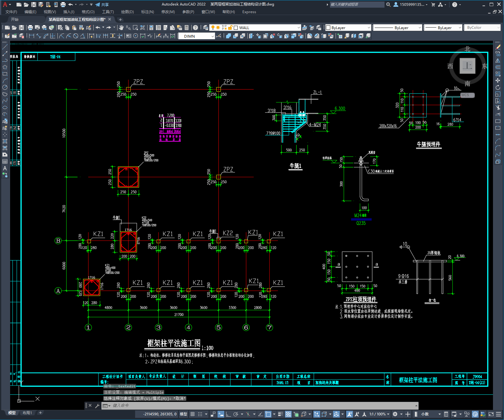Close the 某两层框架加油站工程结构设计图 tab

(110, 19)
